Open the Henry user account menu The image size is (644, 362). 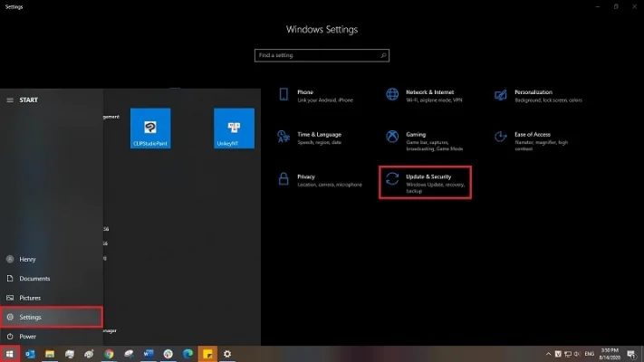[x=27, y=259]
